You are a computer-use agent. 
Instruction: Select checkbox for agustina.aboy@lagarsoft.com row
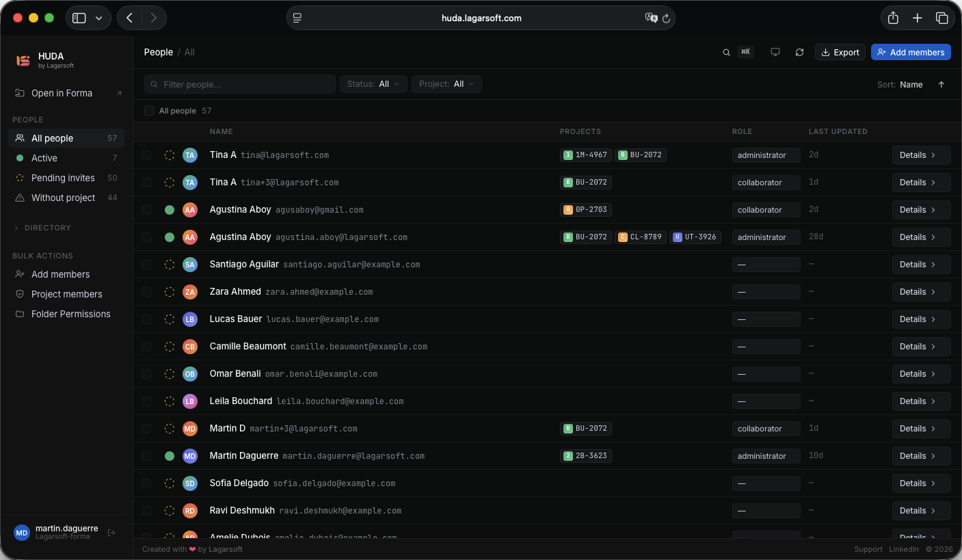146,237
